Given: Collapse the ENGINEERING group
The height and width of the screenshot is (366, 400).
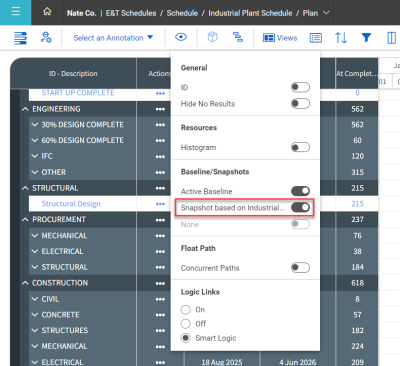Looking at the screenshot, I should pyautogui.click(x=25, y=109).
